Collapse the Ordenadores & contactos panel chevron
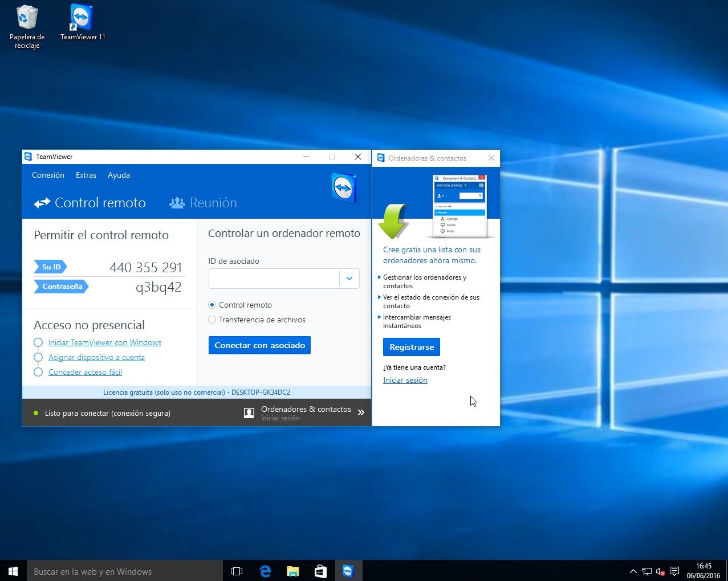The height and width of the screenshot is (581, 728). [x=361, y=413]
